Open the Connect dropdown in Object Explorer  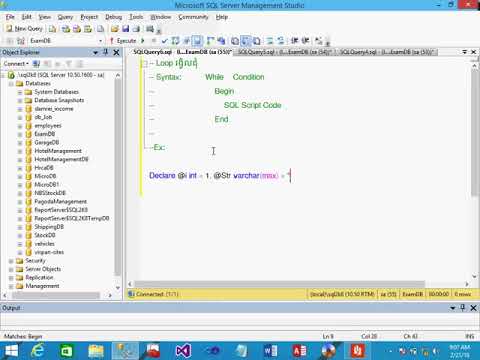pos(16,64)
